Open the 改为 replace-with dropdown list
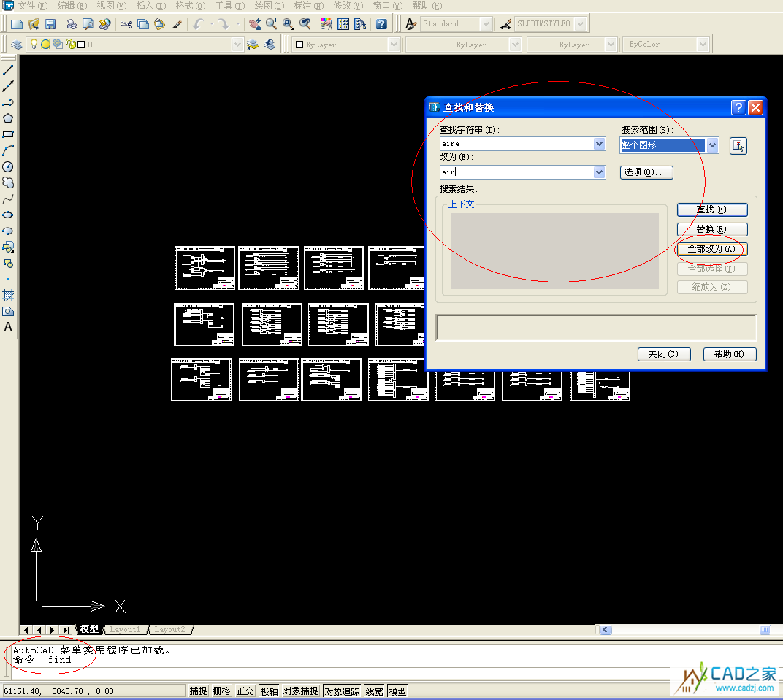This screenshot has height=700, width=783. coord(600,172)
